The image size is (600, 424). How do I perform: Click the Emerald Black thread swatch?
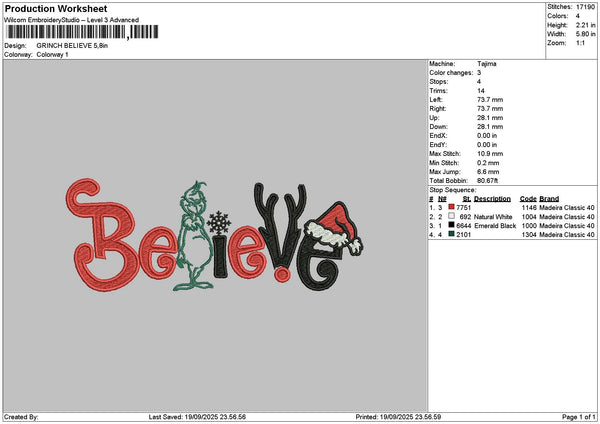pyautogui.click(x=452, y=225)
